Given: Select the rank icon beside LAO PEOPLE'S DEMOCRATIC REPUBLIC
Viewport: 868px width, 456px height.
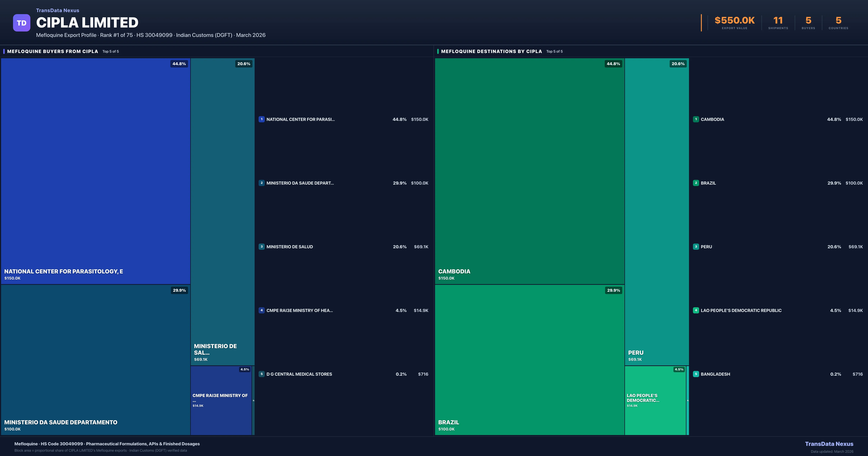Looking at the screenshot, I should 696,310.
